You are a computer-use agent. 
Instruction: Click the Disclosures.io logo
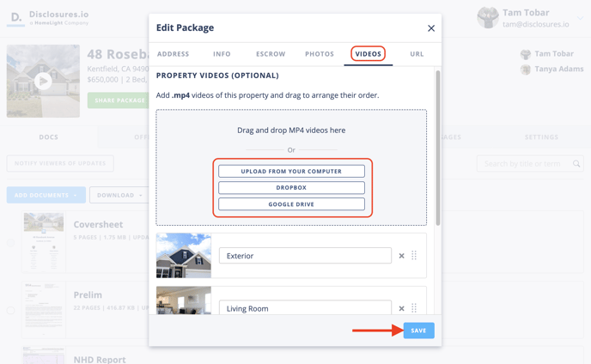tap(47, 18)
